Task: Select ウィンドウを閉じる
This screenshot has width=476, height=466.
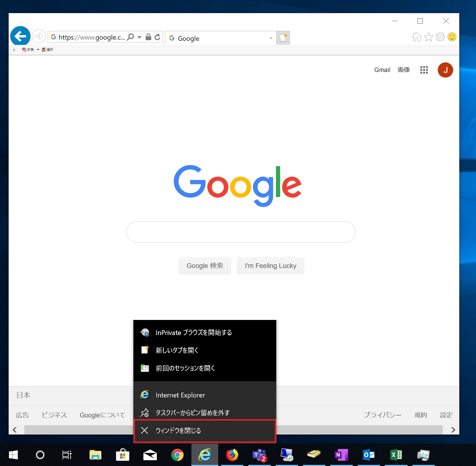Action: pyautogui.click(x=205, y=431)
